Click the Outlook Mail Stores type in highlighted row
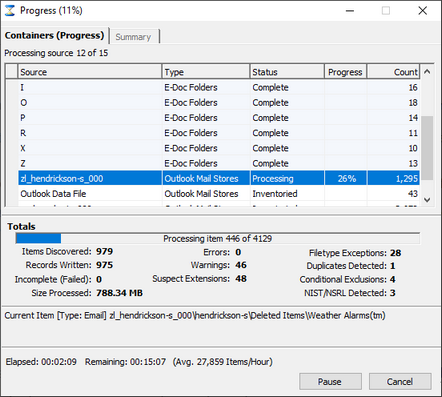Screen dimensions: 442x397 (206, 178)
